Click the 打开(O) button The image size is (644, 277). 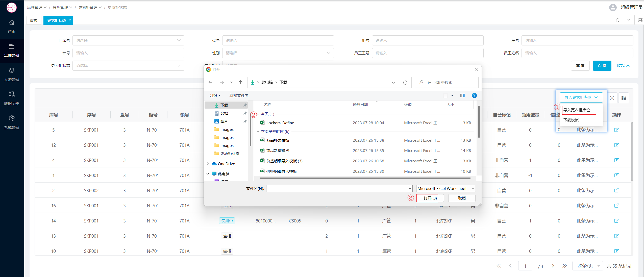430,198
